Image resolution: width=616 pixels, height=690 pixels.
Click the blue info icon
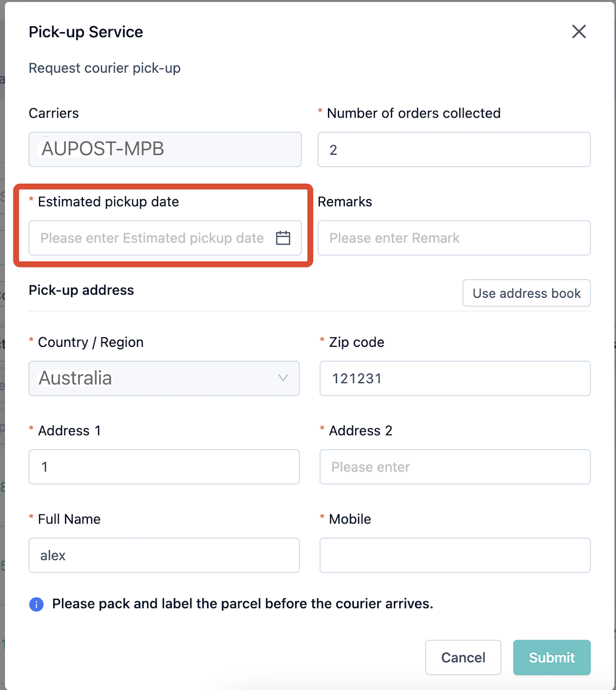click(37, 604)
